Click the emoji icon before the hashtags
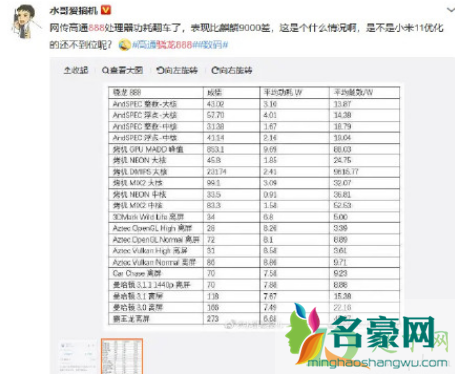Image resolution: width=455 pixels, height=374 pixels. click(125, 45)
